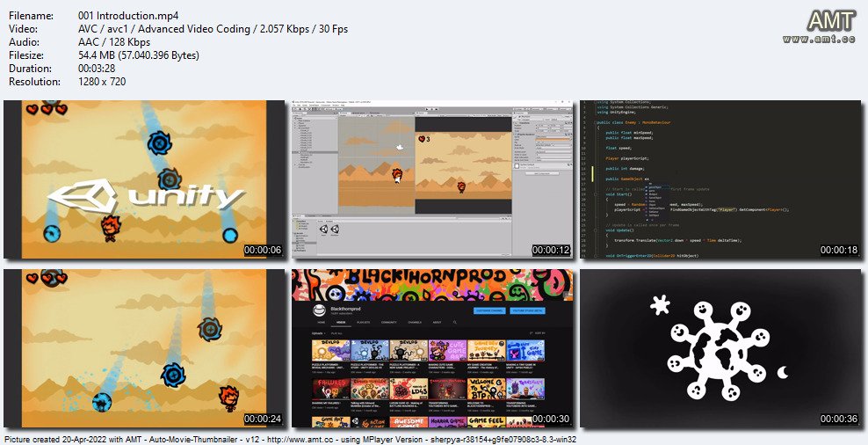Open the 00:00:30 Blackthornprod channel thumbnail
The image size is (868, 445).
pyautogui.click(x=432, y=348)
